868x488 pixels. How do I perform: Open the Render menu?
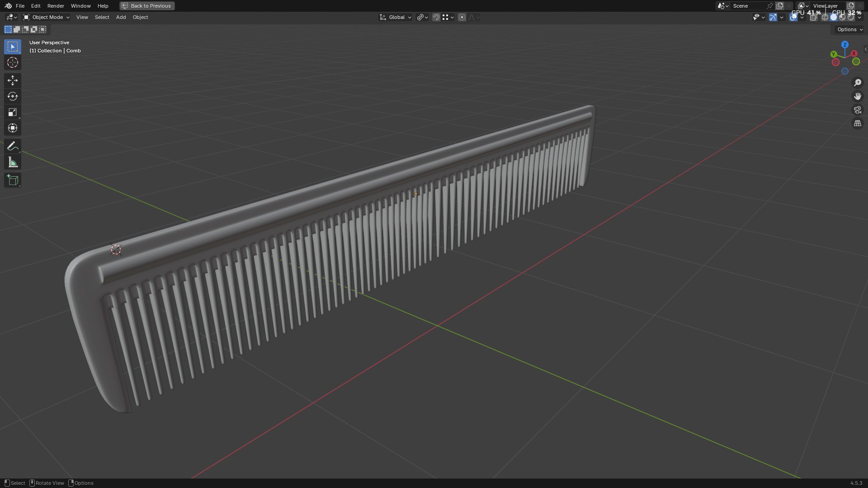[56, 6]
